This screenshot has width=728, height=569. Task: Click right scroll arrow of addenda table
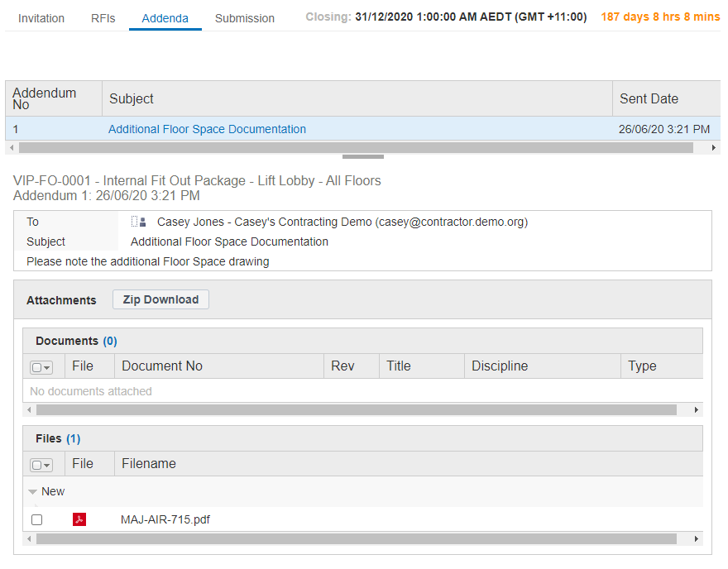pyautogui.click(x=715, y=148)
